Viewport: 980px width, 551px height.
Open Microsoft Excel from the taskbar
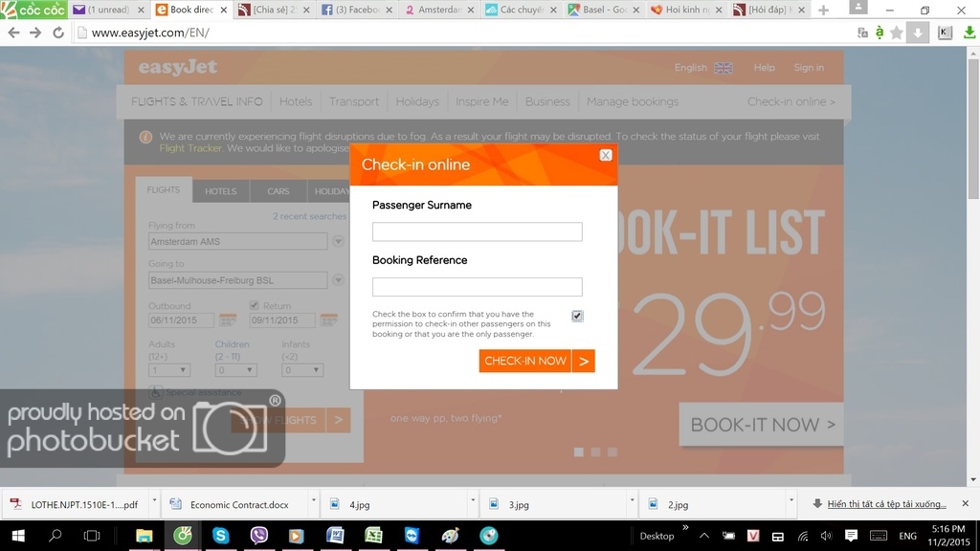point(373,536)
